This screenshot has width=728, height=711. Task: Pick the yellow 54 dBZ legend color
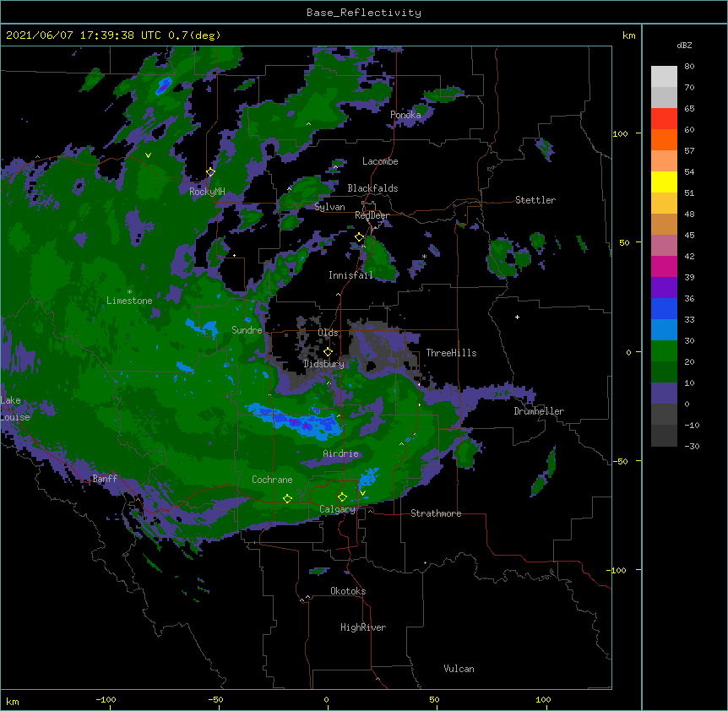point(664,182)
